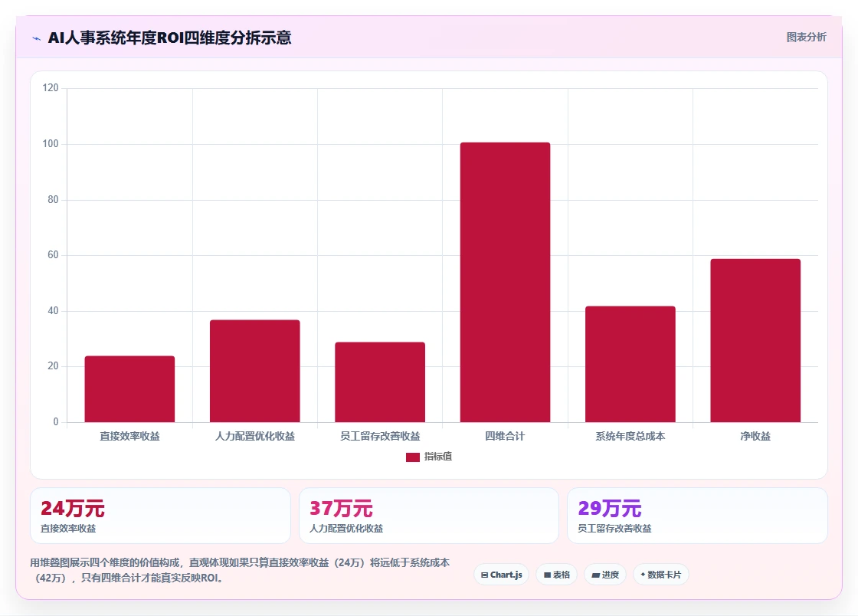This screenshot has height=616, width=858.
Task: Click the y-axis value 120
Action: click(x=51, y=88)
